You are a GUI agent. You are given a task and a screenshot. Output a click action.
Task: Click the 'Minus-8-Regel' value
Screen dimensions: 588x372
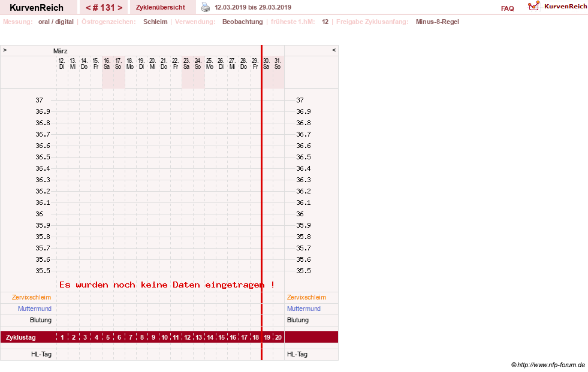[x=437, y=22]
